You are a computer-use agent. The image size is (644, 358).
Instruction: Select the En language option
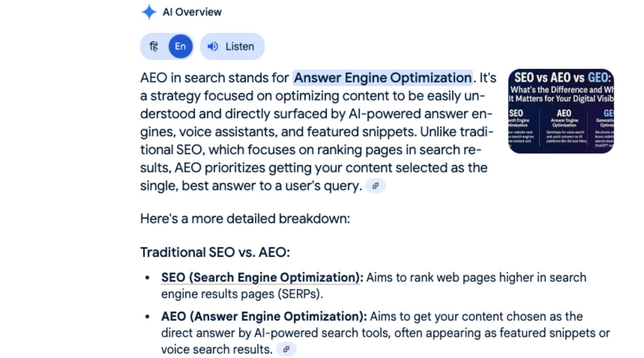[180, 46]
